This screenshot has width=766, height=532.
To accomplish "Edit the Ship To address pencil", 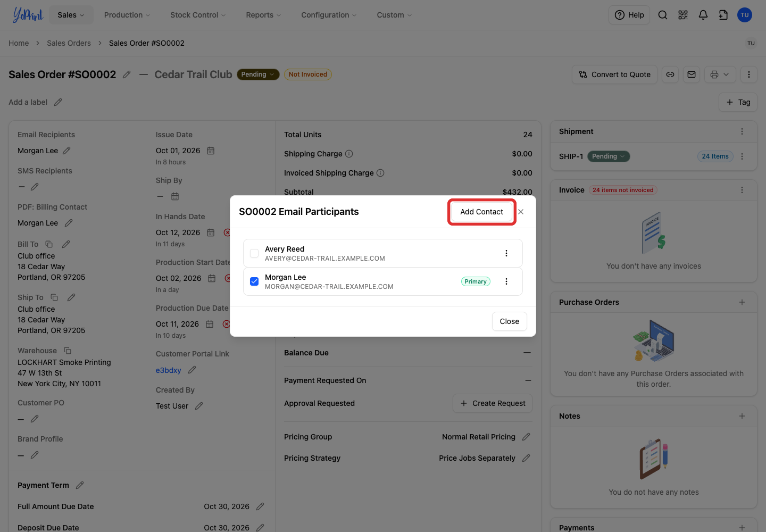I will (71, 297).
